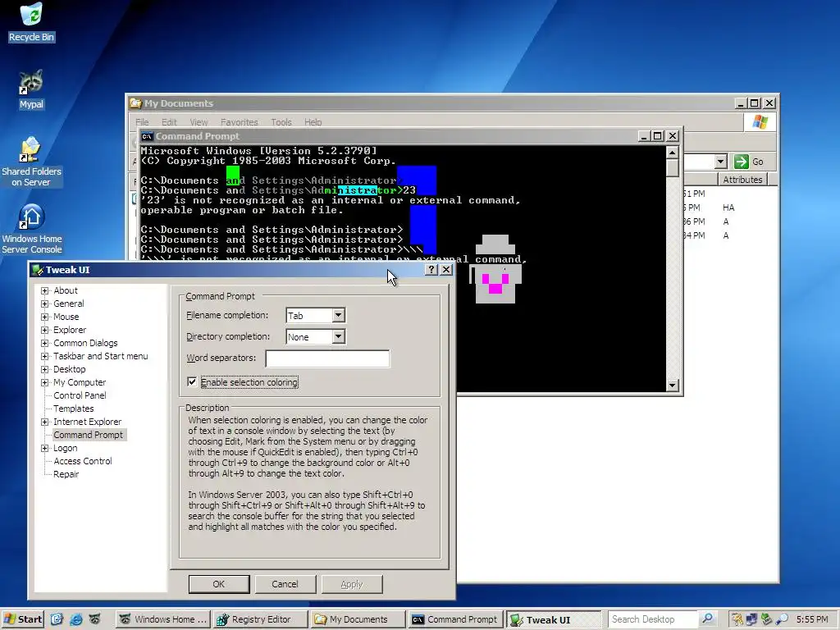Select Templates in the tree
Screen dimensions: 840x630
pos(73,409)
